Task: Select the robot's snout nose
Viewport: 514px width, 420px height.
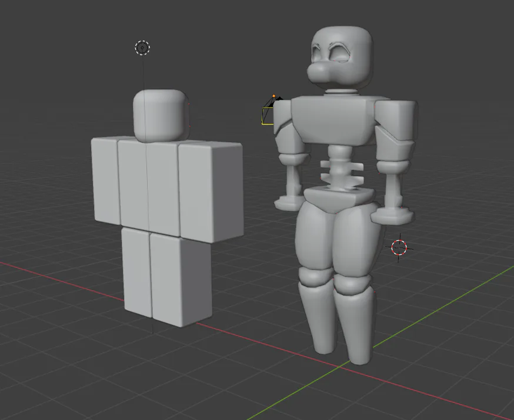Action: coord(319,73)
